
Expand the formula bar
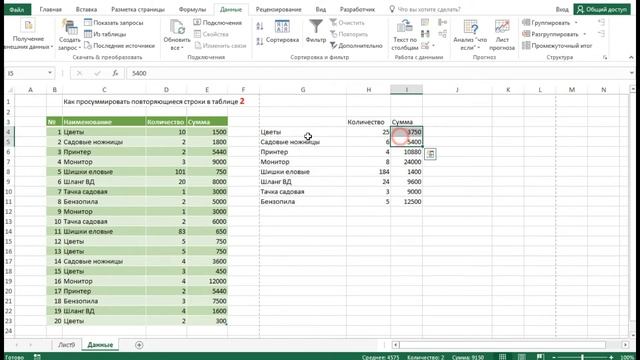tap(632, 73)
